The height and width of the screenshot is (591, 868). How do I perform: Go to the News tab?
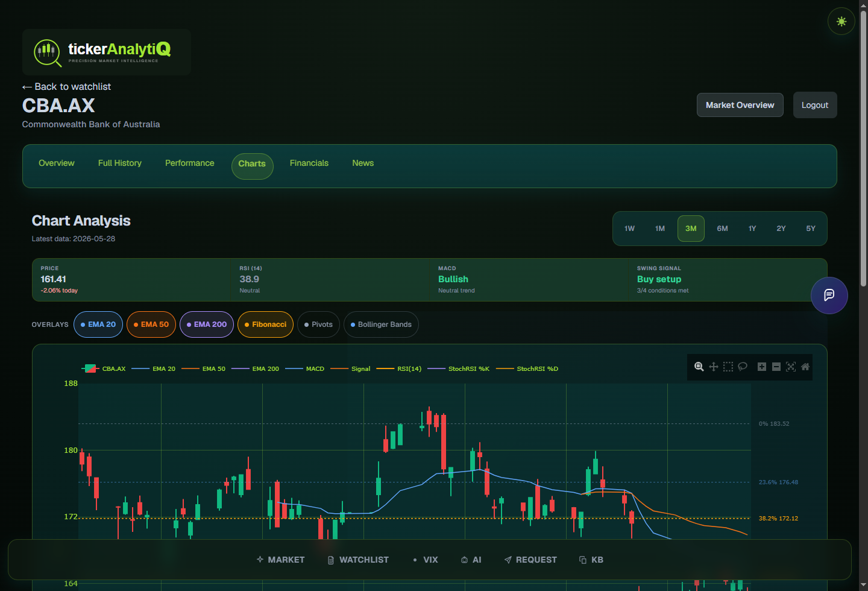tap(363, 163)
